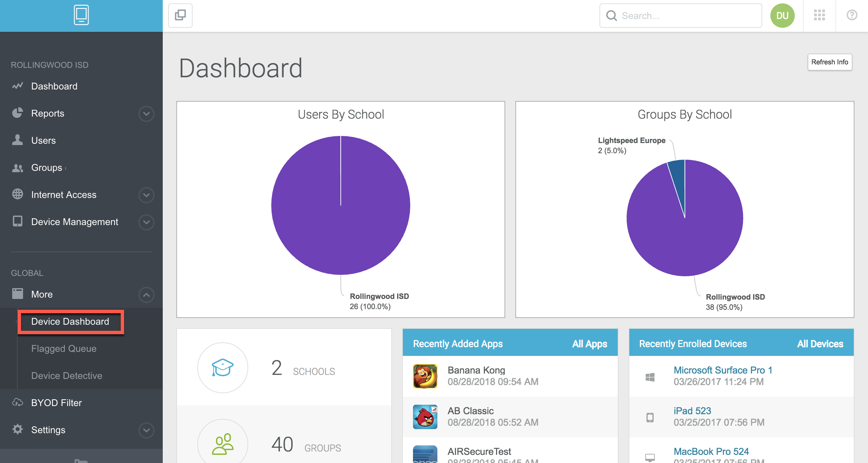The width and height of the screenshot is (868, 463).
Task: Click the Refresh Info button
Action: 830,62
